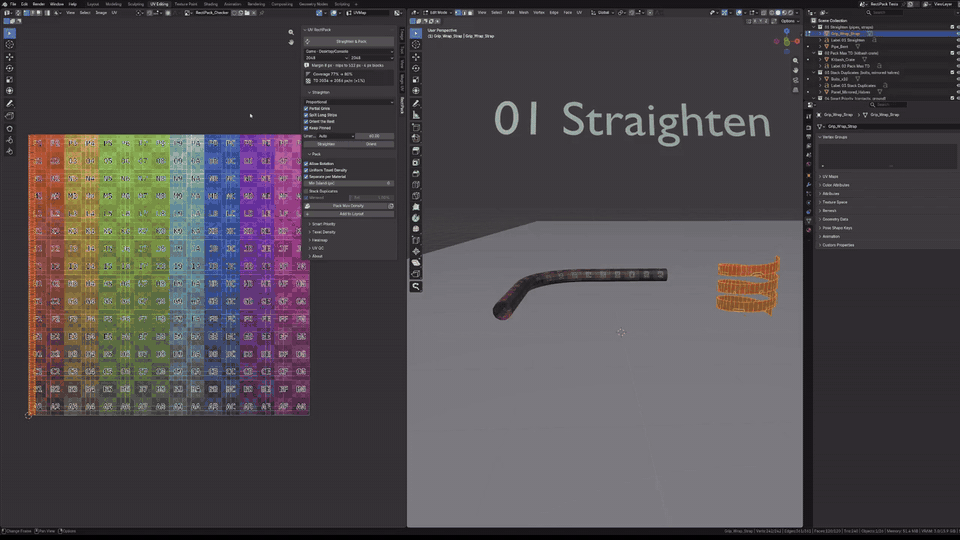Expand the Geometry Data panel
Image resolution: width=960 pixels, height=540 pixels.
pyautogui.click(x=834, y=219)
